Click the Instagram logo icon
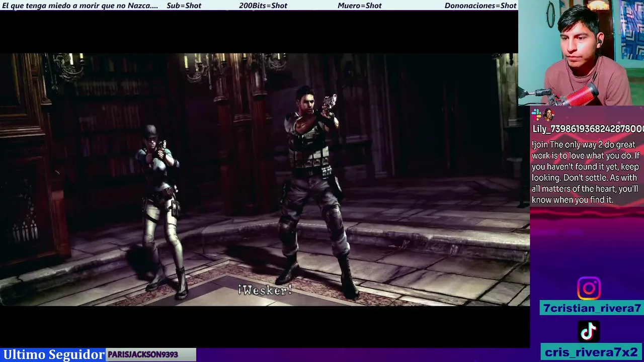The width and height of the screenshot is (644, 362). coord(589,289)
